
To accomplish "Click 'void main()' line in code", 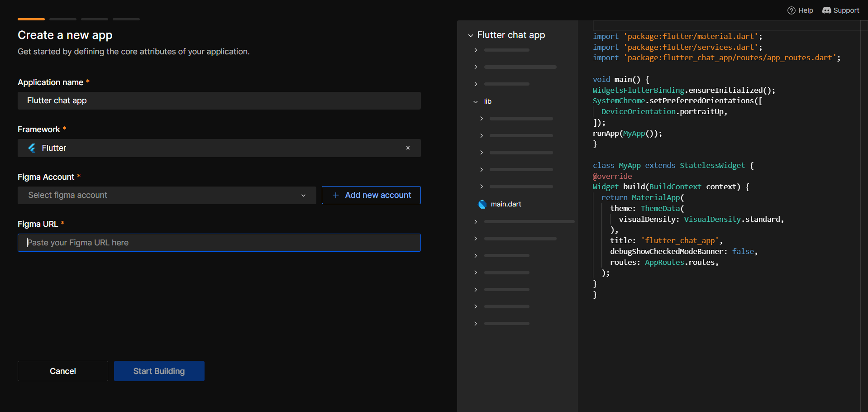I will [x=621, y=79].
